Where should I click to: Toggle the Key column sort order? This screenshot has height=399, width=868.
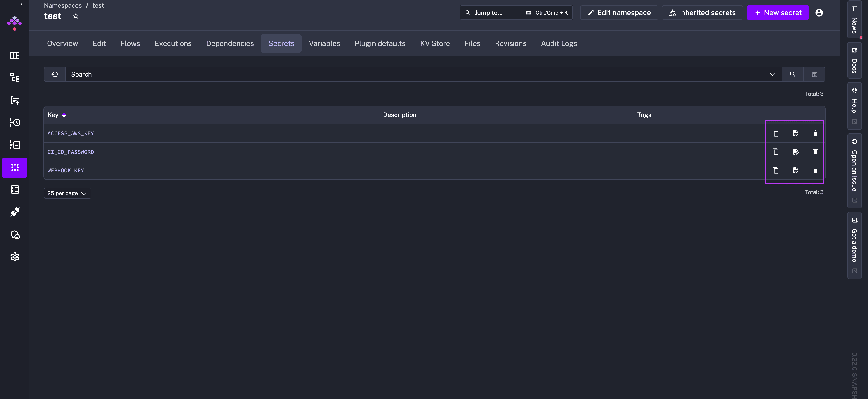tap(64, 115)
